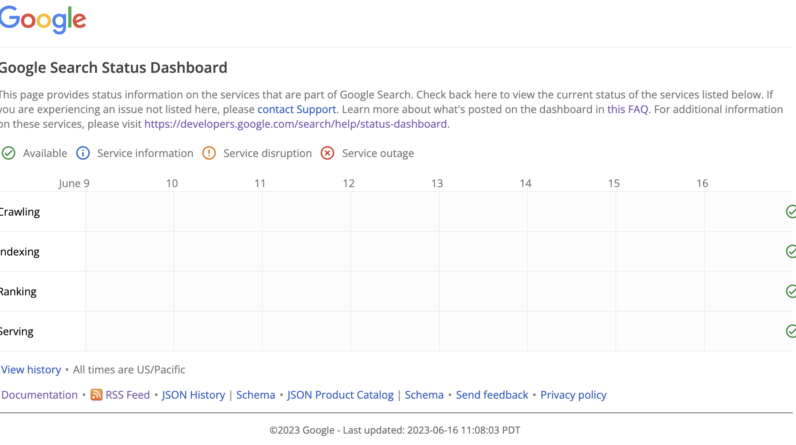Click the Google logo
796x445 pixels.
point(42,20)
